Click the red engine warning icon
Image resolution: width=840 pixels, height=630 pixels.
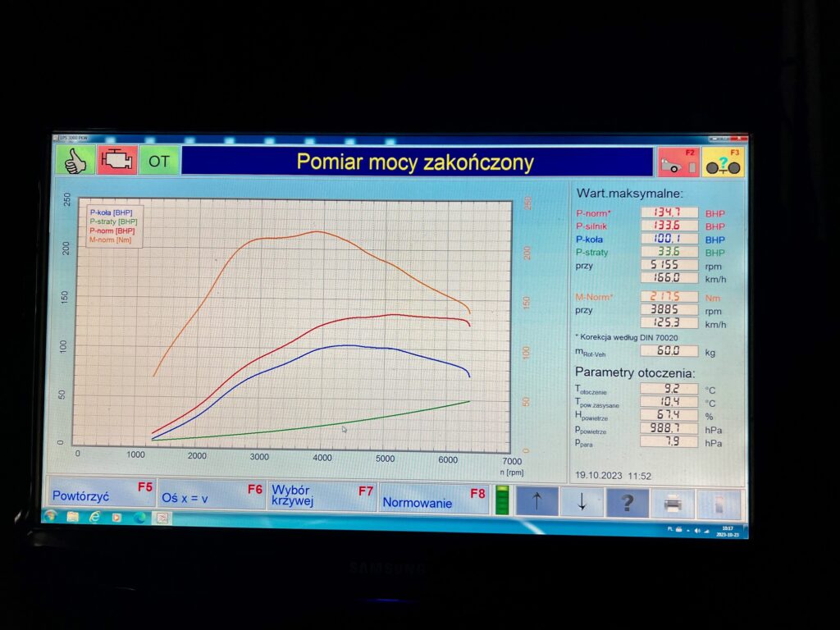pos(117,161)
